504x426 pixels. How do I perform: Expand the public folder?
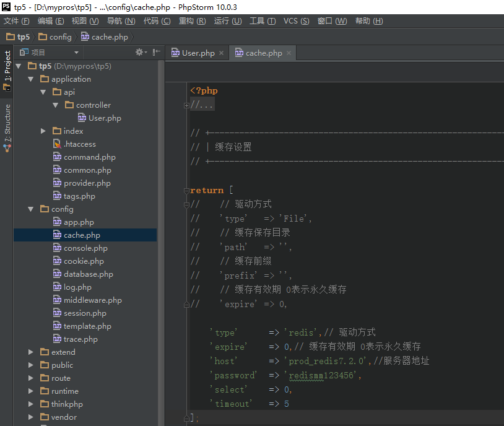[x=31, y=365]
